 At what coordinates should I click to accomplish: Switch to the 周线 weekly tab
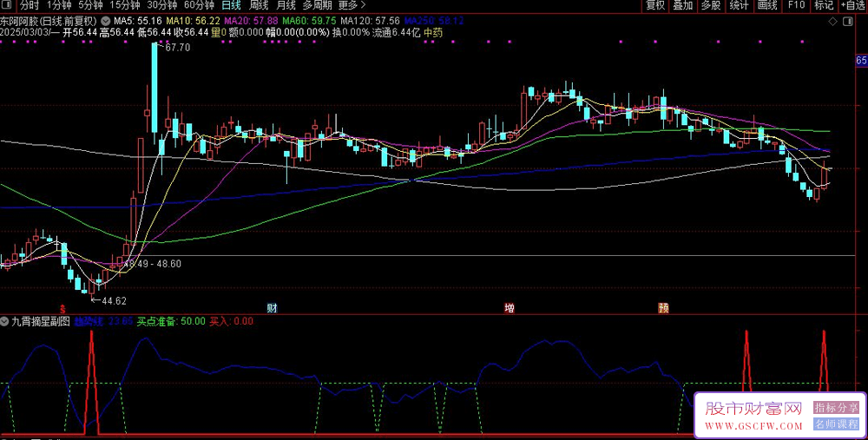[259, 5]
